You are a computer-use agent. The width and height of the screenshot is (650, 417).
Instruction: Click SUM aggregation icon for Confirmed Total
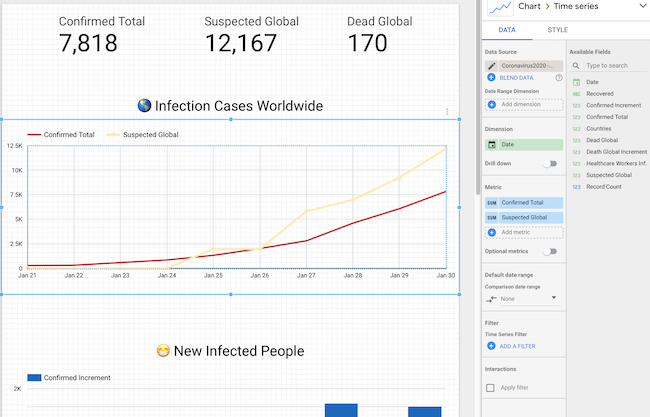point(492,203)
